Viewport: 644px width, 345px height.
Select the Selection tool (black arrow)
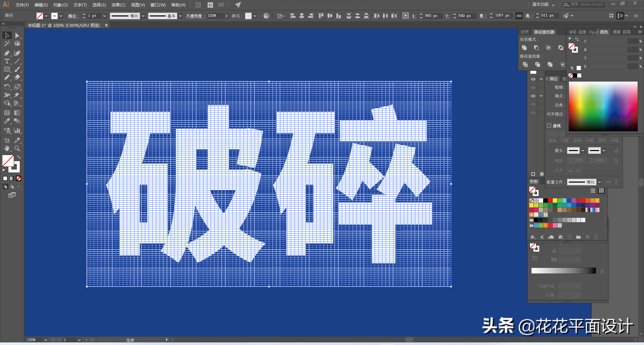(x=7, y=36)
